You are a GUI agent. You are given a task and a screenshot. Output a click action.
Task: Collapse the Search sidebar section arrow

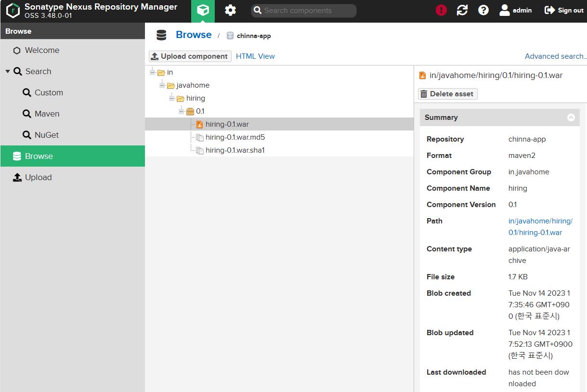pos(8,71)
